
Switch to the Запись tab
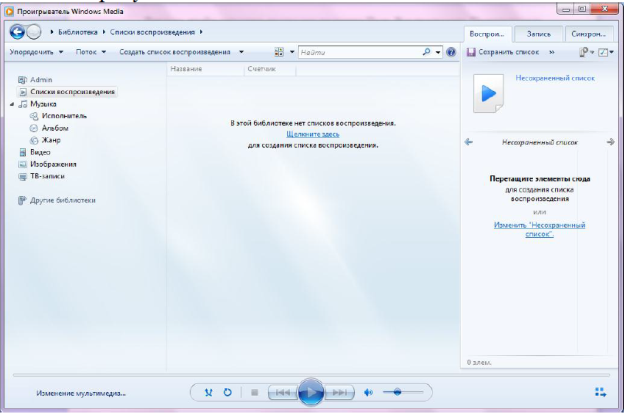[x=538, y=34]
